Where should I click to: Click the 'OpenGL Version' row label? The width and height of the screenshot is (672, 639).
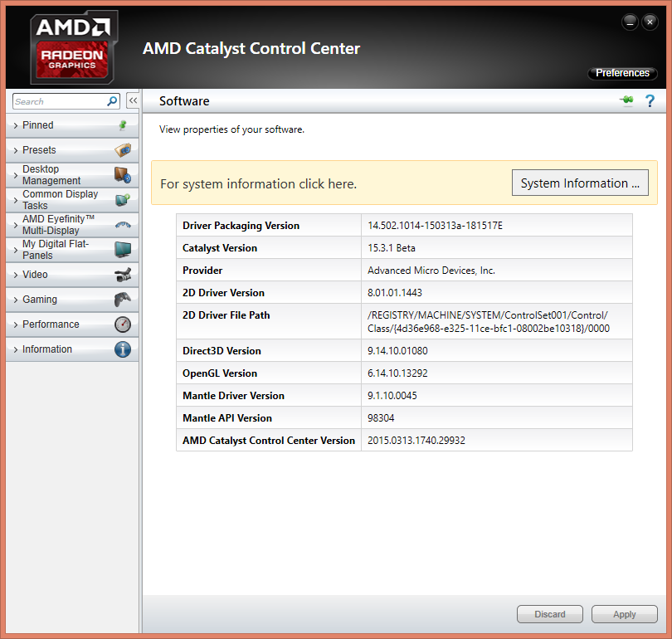[220, 373]
